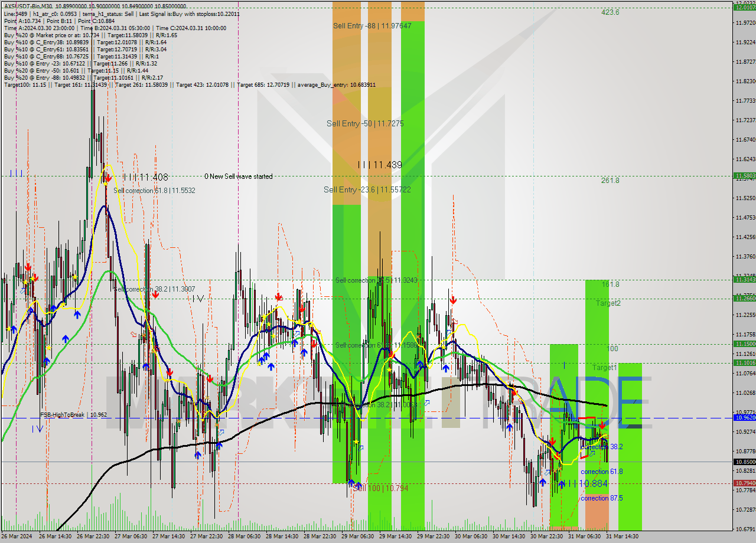Click the 'Buy %10 @ C_Entry88: 10.76725' line
The width and height of the screenshot is (756, 543).
pyautogui.click(x=82, y=56)
